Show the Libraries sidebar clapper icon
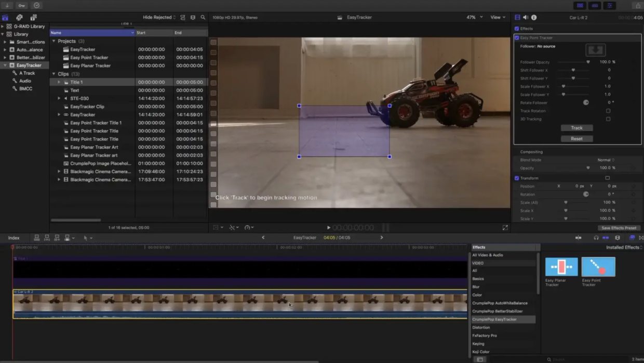Viewport: 644px width, 363px height. [x=6, y=18]
